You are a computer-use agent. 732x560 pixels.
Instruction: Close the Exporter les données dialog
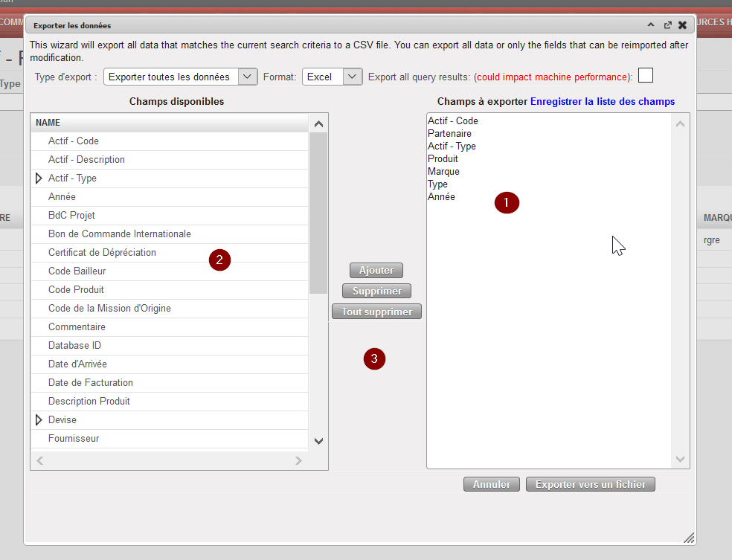click(682, 25)
